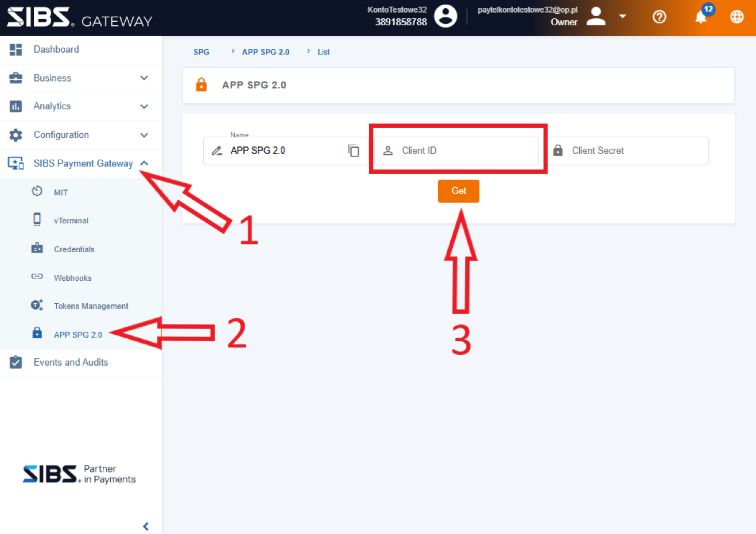This screenshot has width=756, height=534.
Task: Select Webhooks in the sidebar
Action: 72,278
